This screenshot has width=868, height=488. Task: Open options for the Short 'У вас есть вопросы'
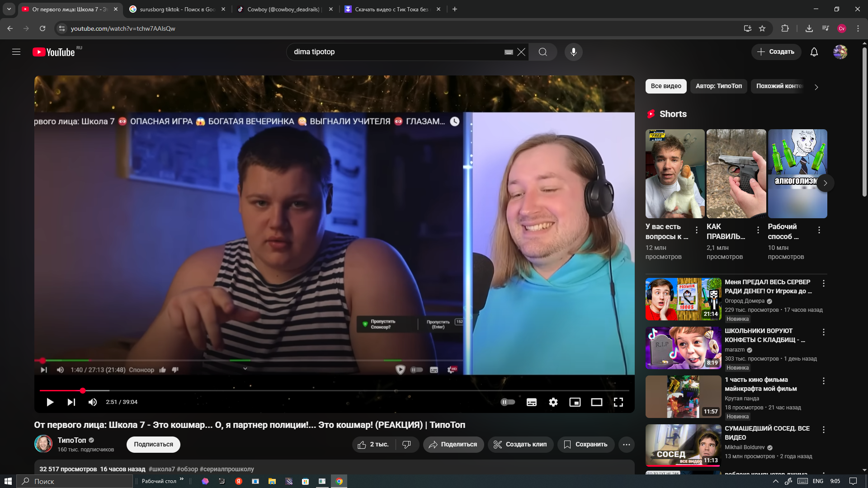[697, 230]
